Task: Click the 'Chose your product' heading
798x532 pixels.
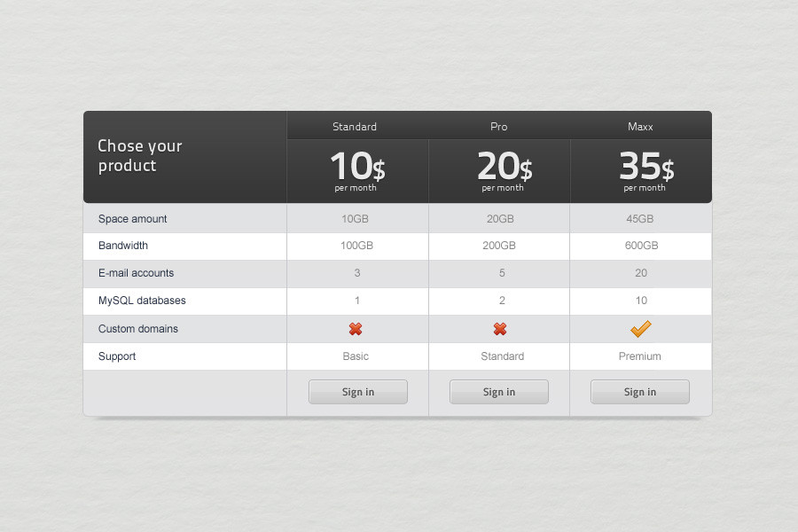Action: tap(140, 156)
